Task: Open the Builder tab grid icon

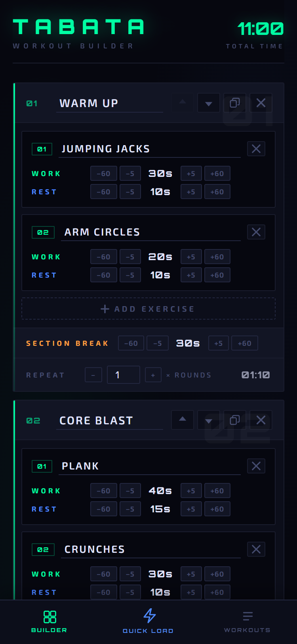Action: (48, 616)
